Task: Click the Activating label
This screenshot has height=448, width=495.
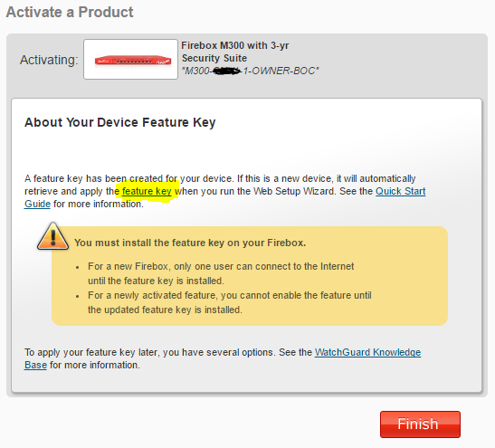Action: click(x=49, y=60)
